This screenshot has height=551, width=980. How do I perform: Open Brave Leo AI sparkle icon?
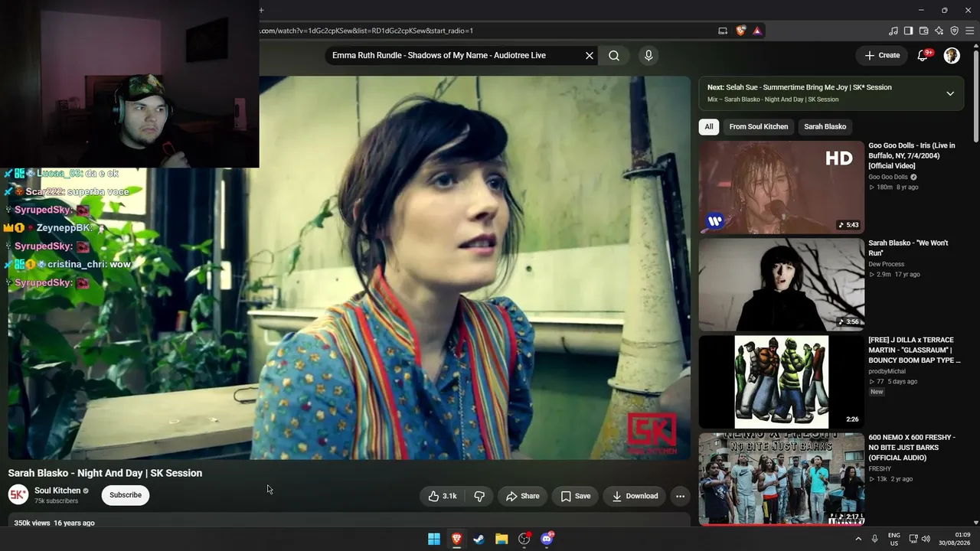coord(939,31)
